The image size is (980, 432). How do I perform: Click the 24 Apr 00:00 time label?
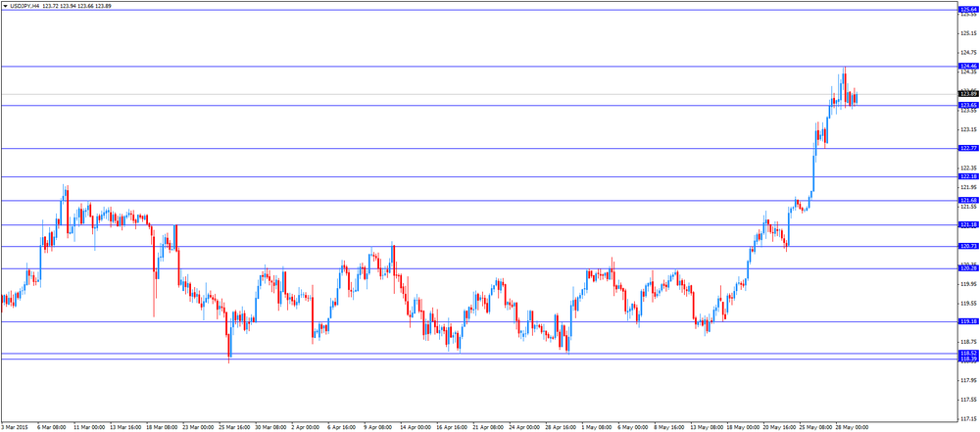(x=524, y=428)
